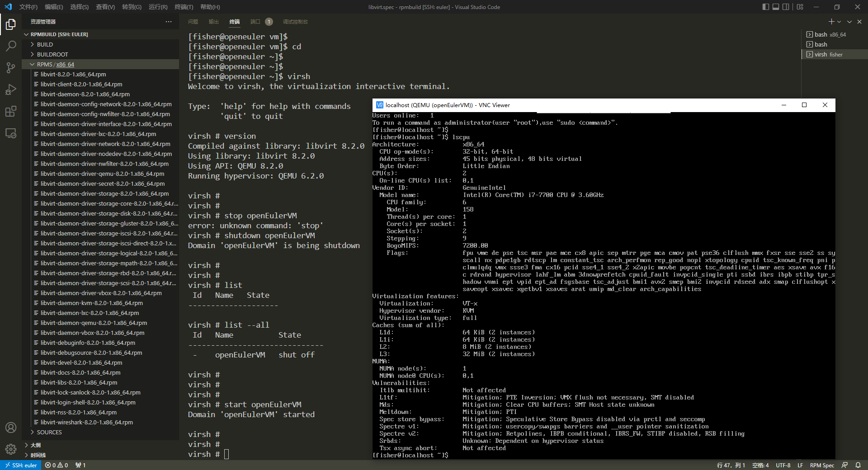Open the Accounts menu icon
868x470 pixels.
11,428
